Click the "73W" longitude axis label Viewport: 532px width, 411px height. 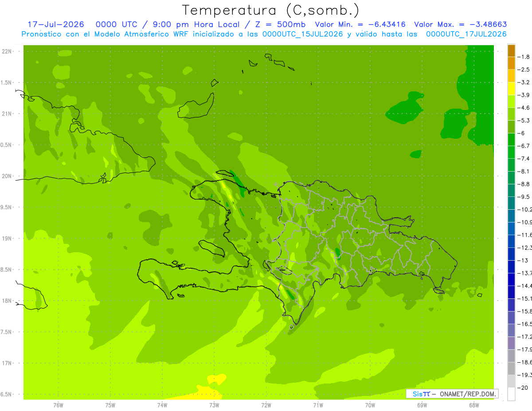coord(214,405)
